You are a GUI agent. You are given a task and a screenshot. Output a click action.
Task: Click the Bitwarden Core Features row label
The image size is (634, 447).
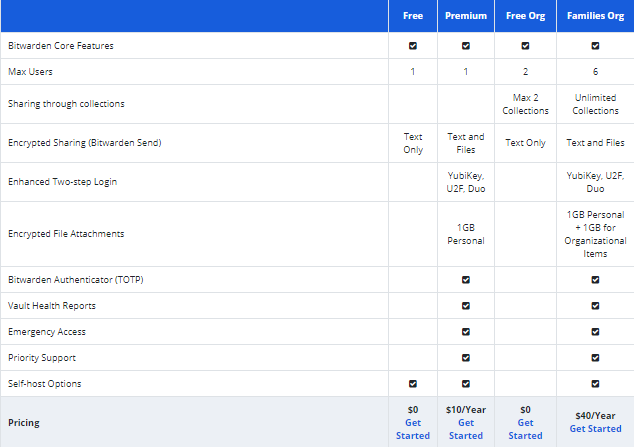pos(61,46)
